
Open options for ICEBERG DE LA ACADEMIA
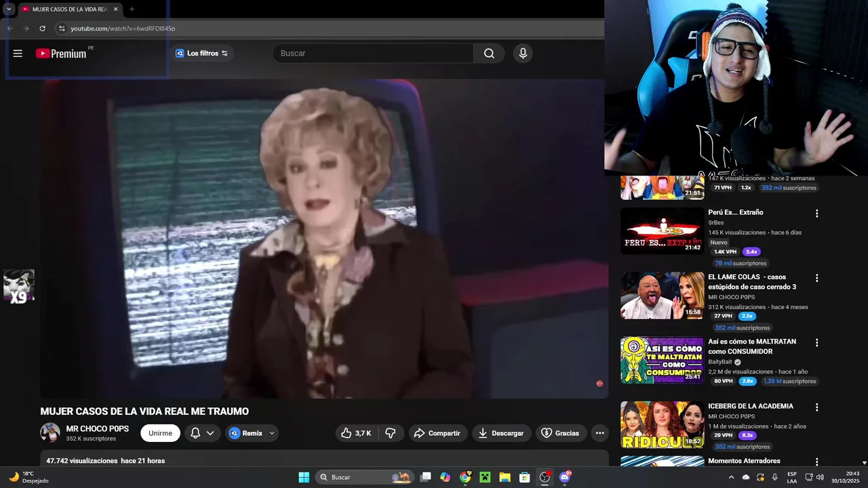coord(816,407)
